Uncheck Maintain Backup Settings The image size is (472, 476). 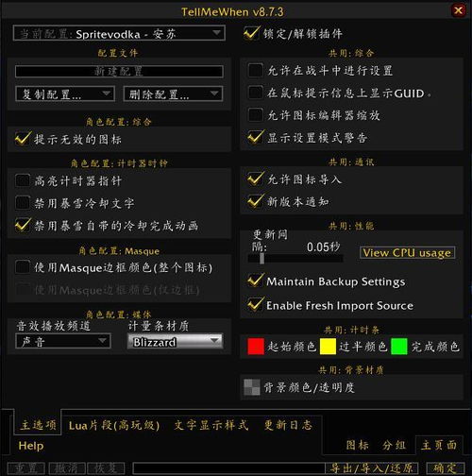coord(255,280)
